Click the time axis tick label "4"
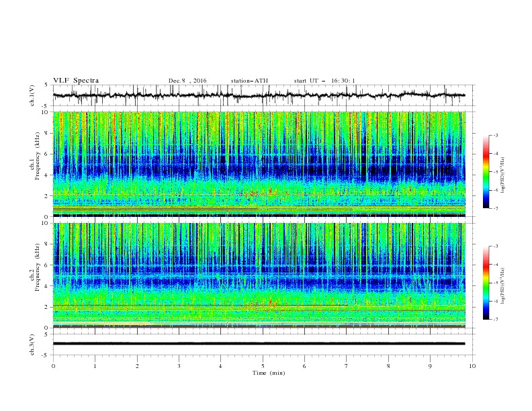This screenshot has width=532, height=411. [x=221, y=366]
